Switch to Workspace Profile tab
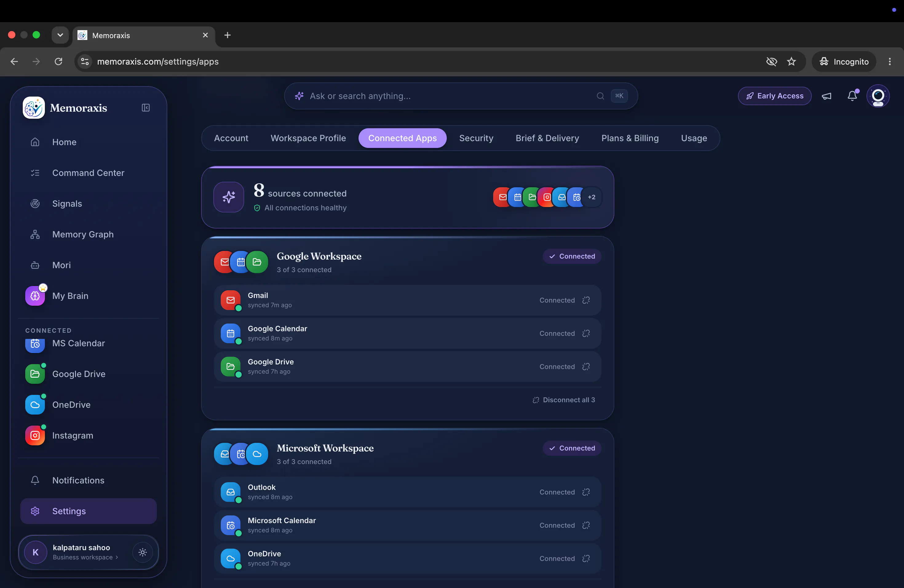The image size is (904, 588). (308, 138)
